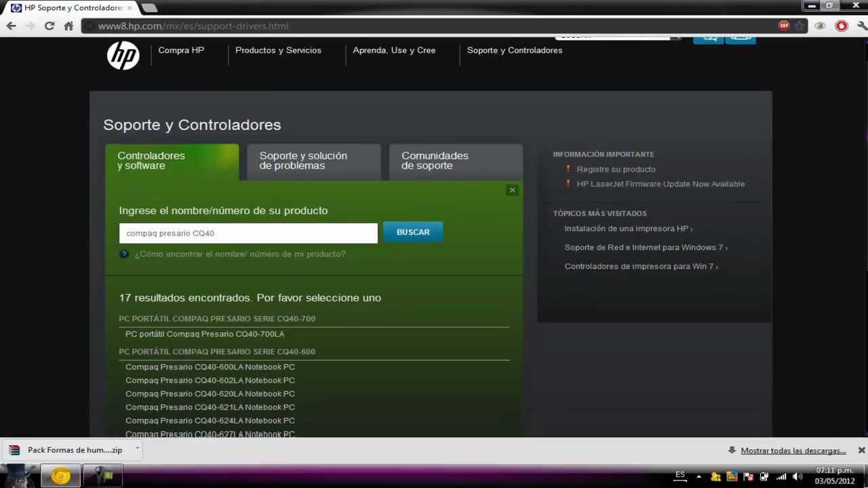Screen dimensions: 868x488
Task: Select Compaq Presario CQ40-600LA Notebook PC
Action: (210, 367)
